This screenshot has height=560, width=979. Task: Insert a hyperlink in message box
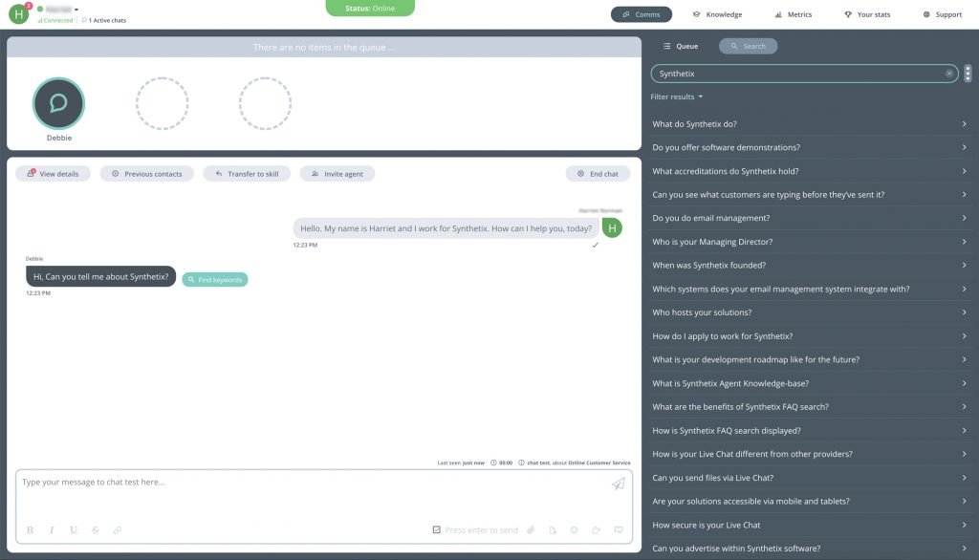pyautogui.click(x=118, y=530)
